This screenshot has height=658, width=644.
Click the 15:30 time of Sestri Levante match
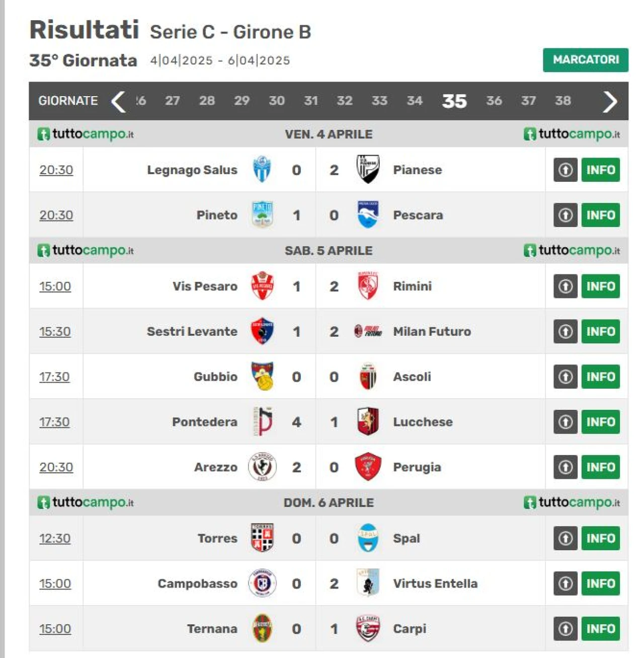tap(55, 331)
